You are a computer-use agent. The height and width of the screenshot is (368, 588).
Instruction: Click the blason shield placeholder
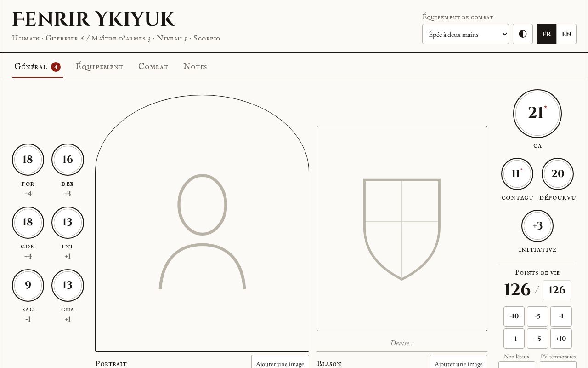pos(402,228)
